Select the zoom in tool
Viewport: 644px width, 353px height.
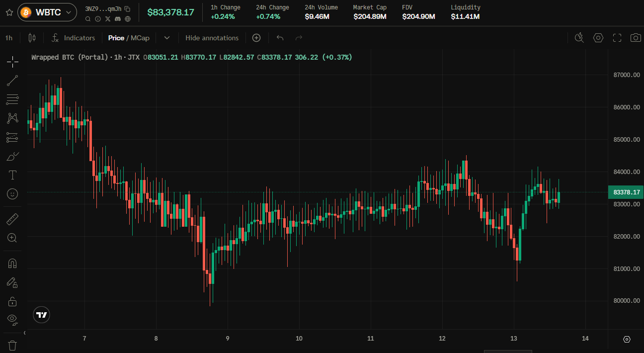[x=12, y=238]
